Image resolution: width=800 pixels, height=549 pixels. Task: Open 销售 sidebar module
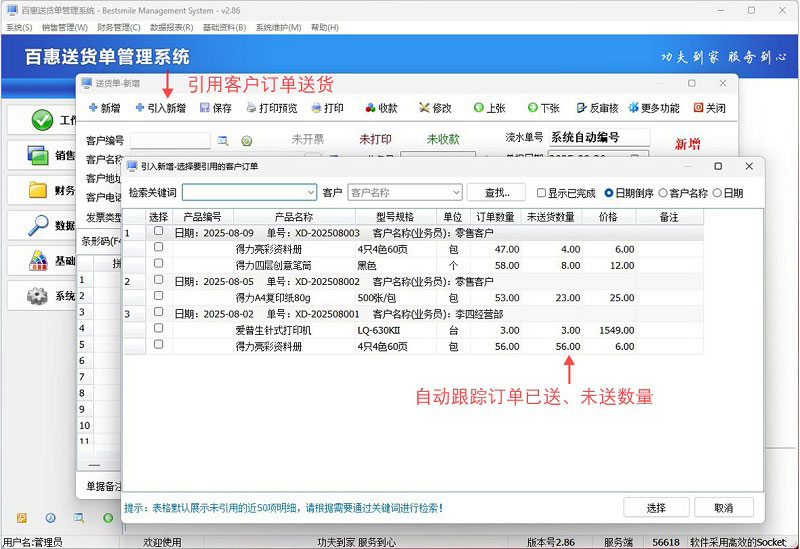tap(42, 155)
